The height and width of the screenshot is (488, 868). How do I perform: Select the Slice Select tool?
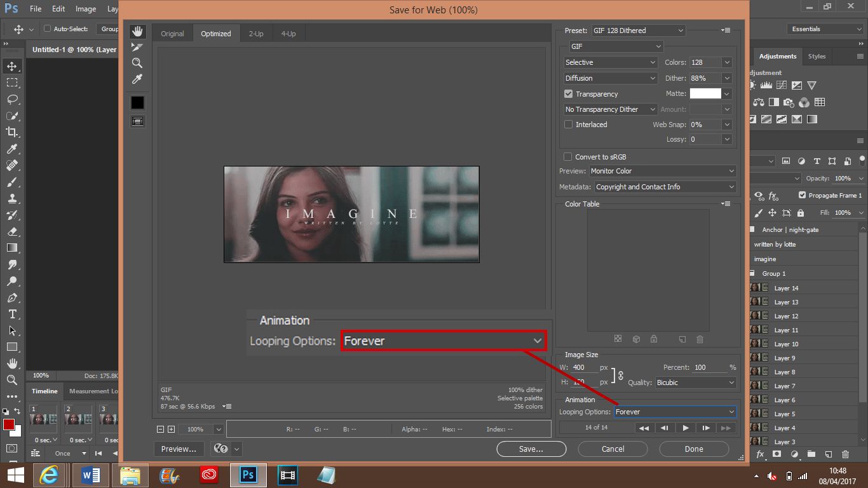point(137,48)
